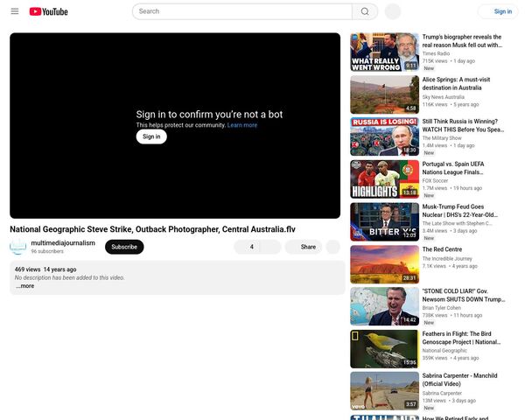Open Stone Cold Liar Gov. Newsom title

[464, 296]
